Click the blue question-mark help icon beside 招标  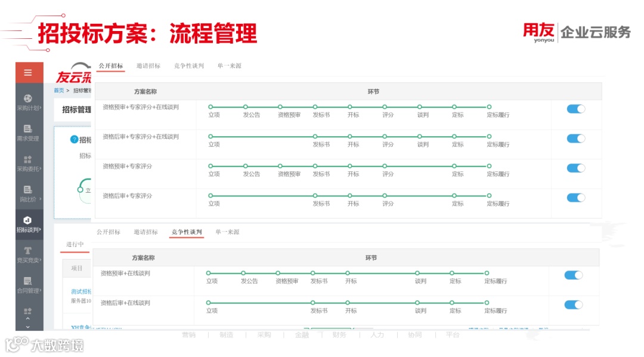[x=74, y=140]
